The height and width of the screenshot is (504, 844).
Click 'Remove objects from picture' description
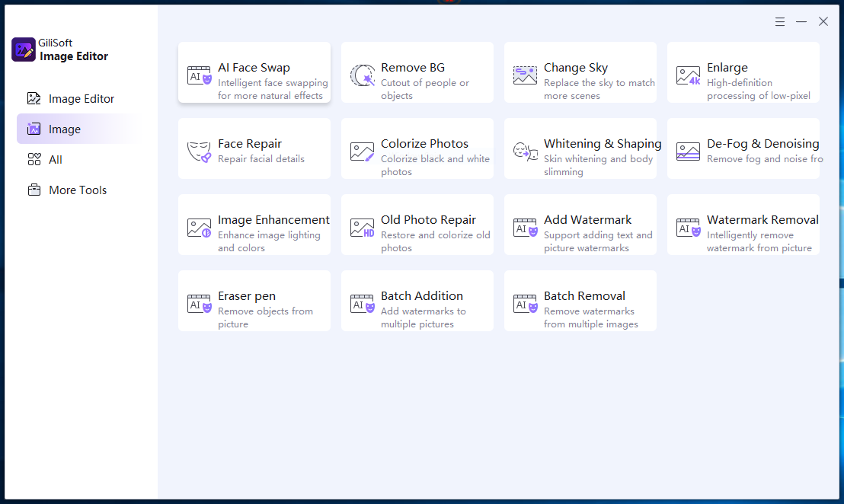[265, 318]
